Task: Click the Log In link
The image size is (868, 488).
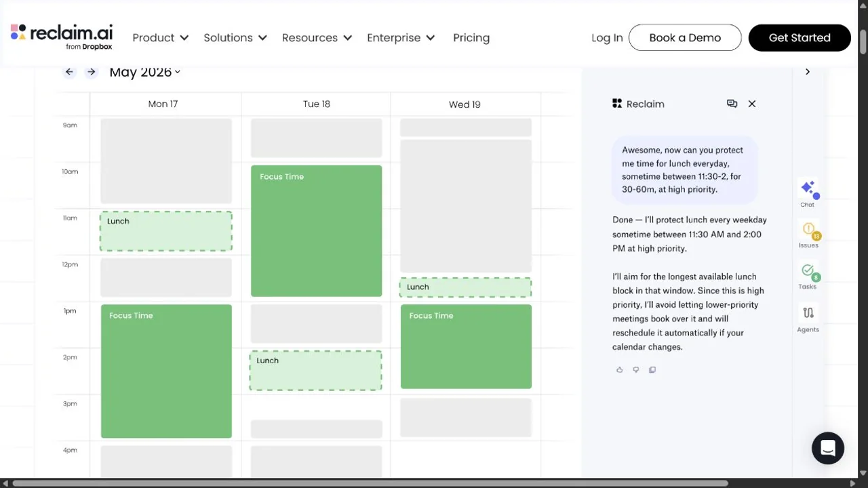Action: coord(607,38)
